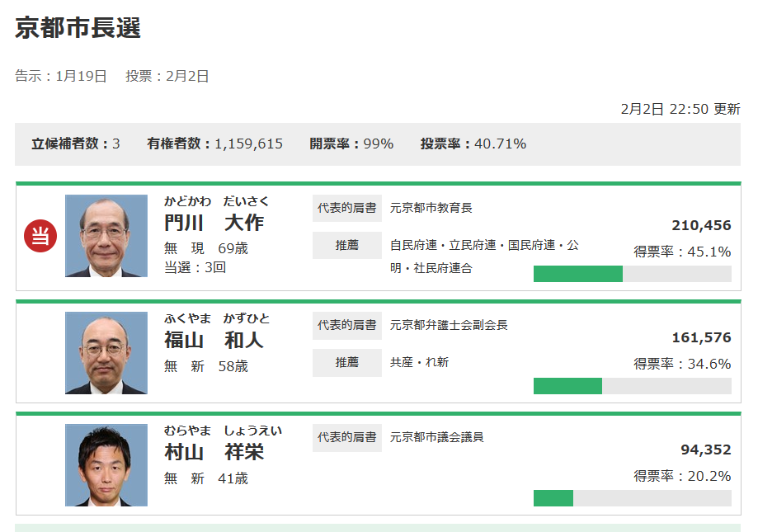The image size is (758, 532).
Task: Click the candidate name 村山 祥栄
Action: (214, 452)
